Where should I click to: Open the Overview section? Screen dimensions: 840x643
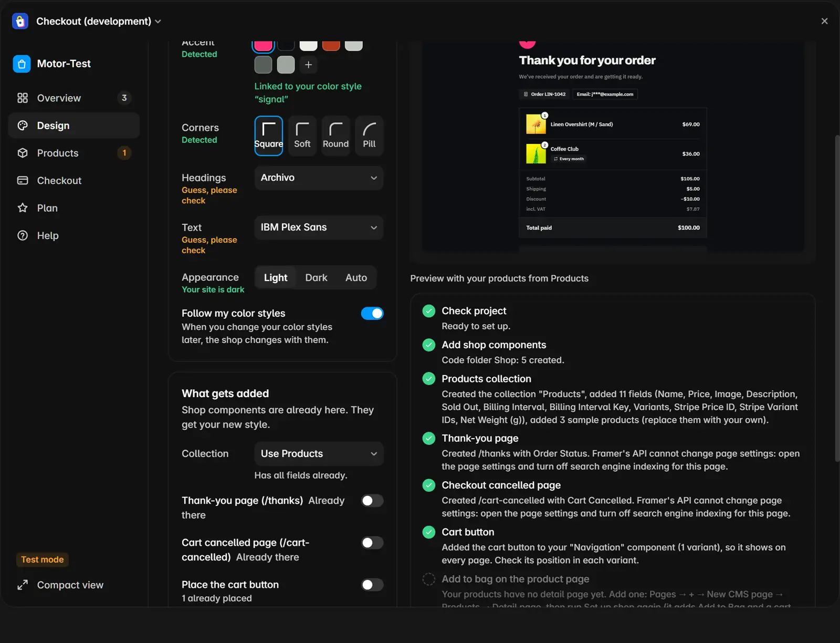pos(74,98)
